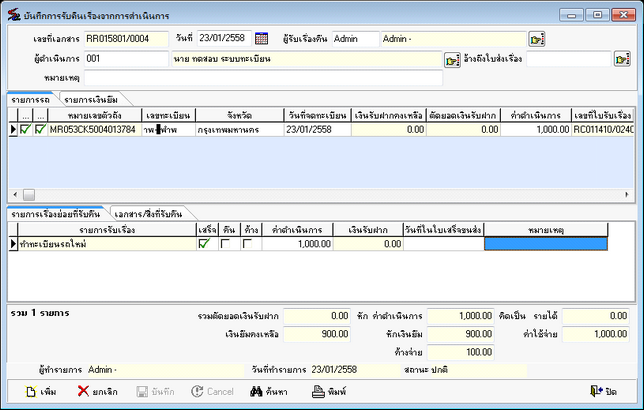Open the calendar date picker icon
Image resolution: width=644 pixels, height=410 pixels.
261,39
